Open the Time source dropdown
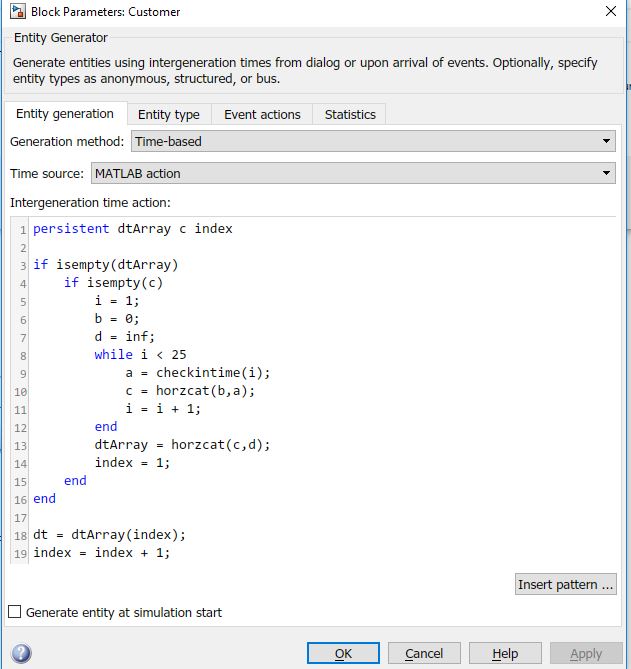Image resolution: width=631 pixels, height=669 pixels. [x=353, y=173]
